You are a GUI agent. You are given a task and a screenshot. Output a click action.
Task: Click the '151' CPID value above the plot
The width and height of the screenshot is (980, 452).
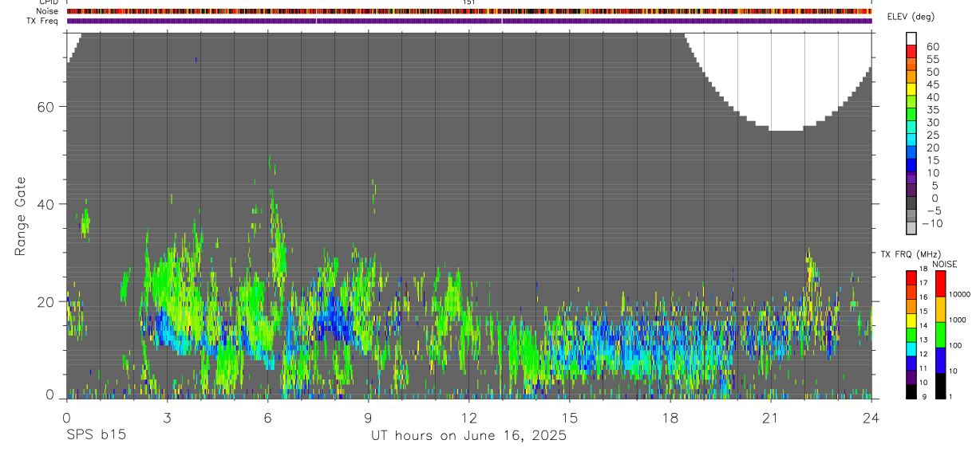point(469,2)
